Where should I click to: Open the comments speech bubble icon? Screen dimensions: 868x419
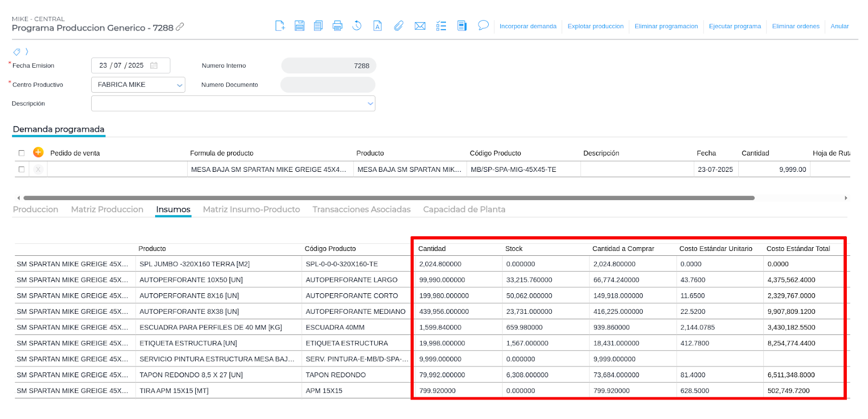[483, 25]
